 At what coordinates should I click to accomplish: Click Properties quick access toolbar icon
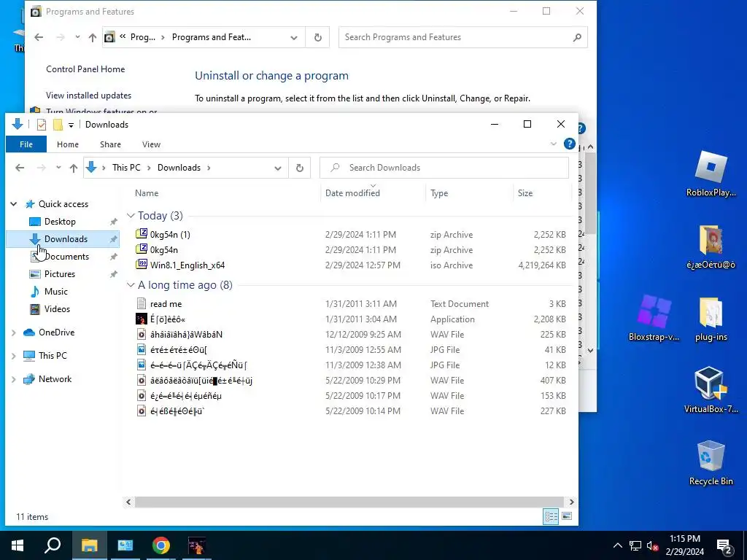coord(42,125)
